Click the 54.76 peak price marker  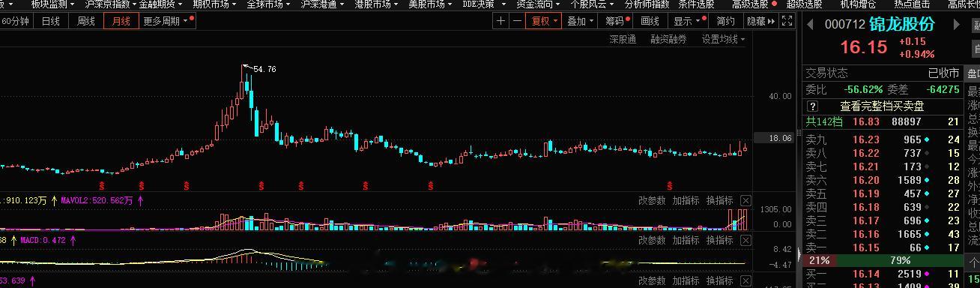pos(264,69)
